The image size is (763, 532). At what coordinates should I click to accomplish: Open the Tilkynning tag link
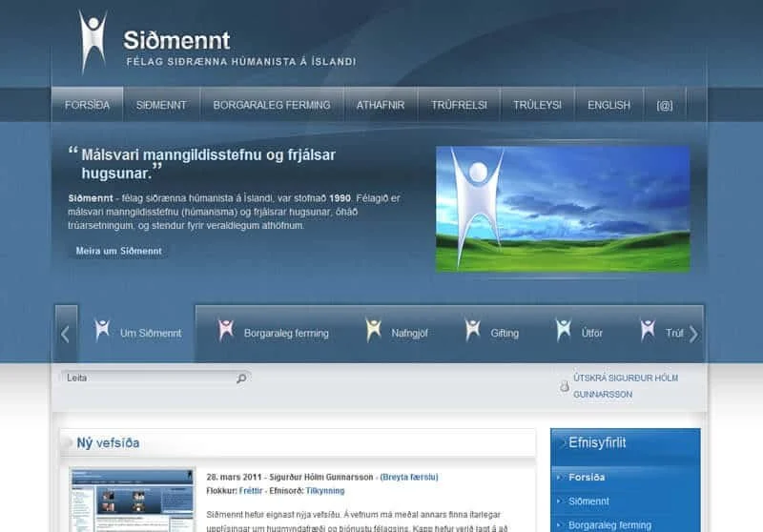click(x=325, y=491)
